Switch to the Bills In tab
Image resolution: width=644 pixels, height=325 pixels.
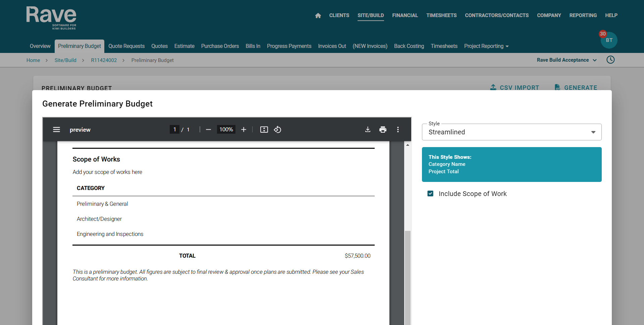pyautogui.click(x=253, y=46)
